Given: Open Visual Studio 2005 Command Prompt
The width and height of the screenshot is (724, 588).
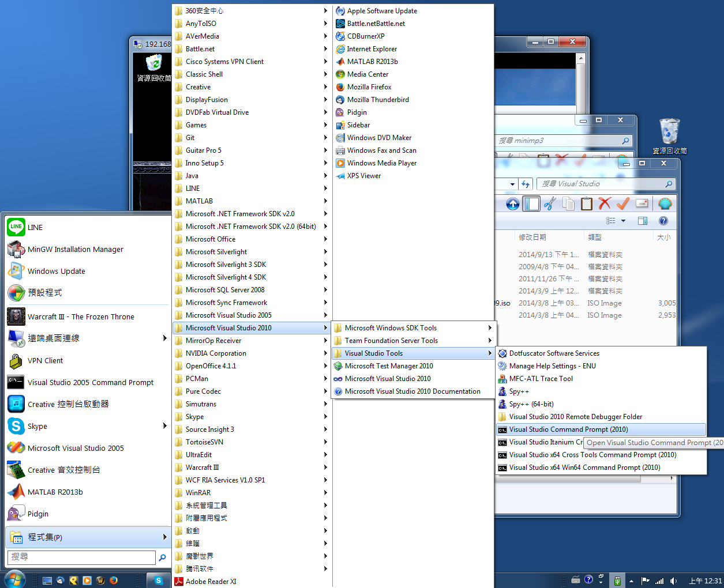Looking at the screenshot, I should coord(87,382).
